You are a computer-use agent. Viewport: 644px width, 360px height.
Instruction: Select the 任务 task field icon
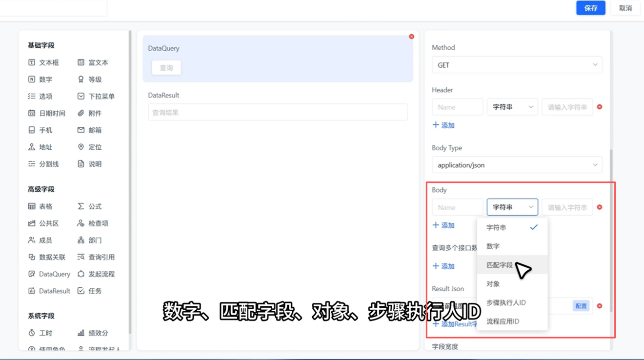coord(81,291)
